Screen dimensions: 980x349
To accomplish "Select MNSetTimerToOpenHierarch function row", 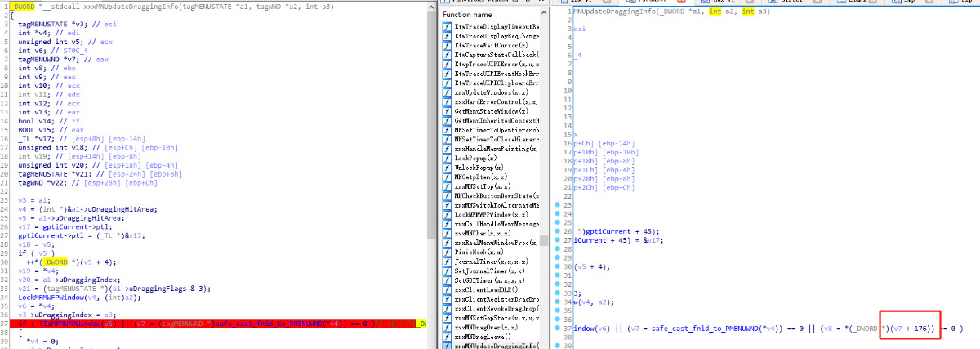I will tap(491, 130).
